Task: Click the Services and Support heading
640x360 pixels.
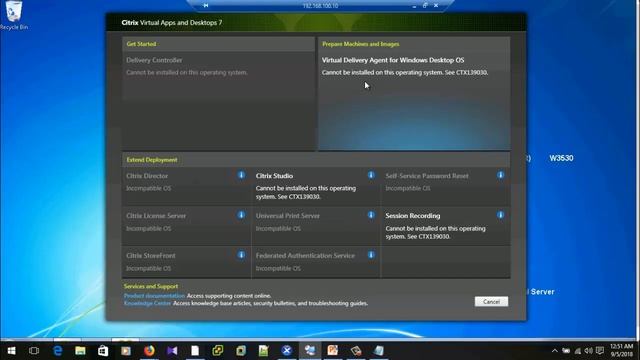Action: pyautogui.click(x=151, y=286)
